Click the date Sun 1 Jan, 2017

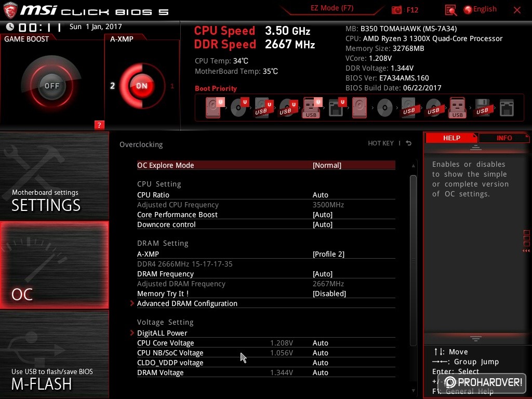pyautogui.click(x=96, y=26)
